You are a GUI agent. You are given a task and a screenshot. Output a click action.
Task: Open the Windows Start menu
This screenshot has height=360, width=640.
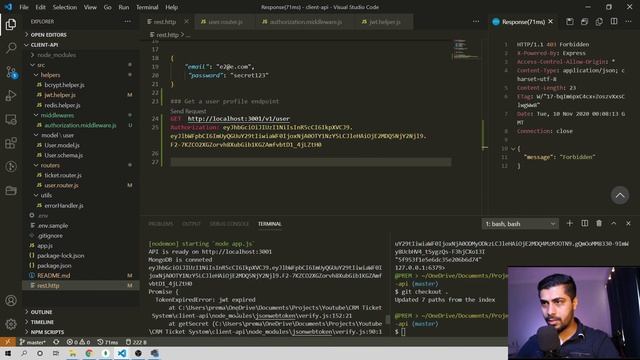[8, 353]
